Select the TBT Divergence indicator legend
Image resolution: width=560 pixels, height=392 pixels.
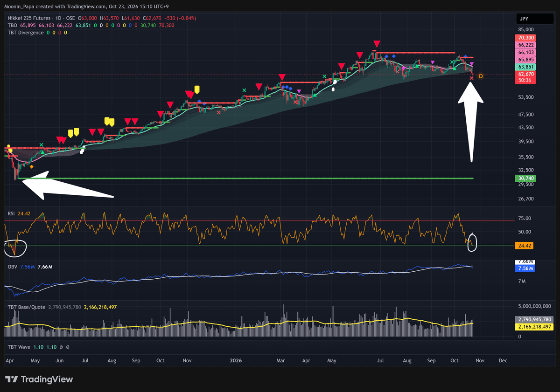coord(26,33)
